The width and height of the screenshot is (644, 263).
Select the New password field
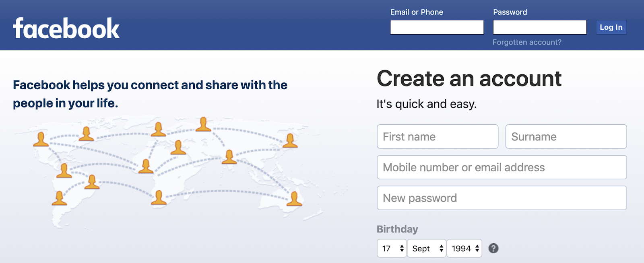(502, 198)
